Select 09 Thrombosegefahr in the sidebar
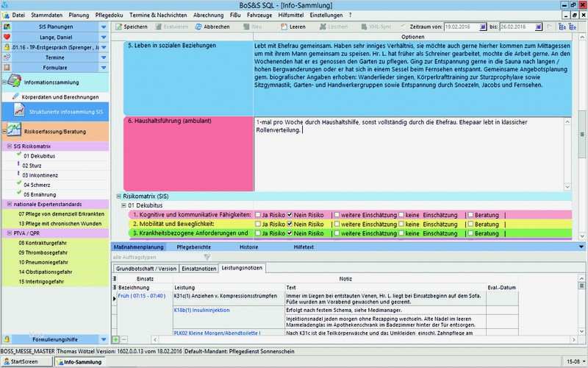588x368 pixels. pyautogui.click(x=43, y=252)
